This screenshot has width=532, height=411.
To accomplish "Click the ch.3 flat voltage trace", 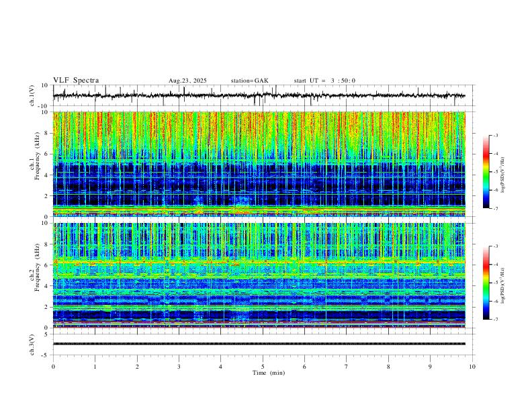I will (x=259, y=344).
